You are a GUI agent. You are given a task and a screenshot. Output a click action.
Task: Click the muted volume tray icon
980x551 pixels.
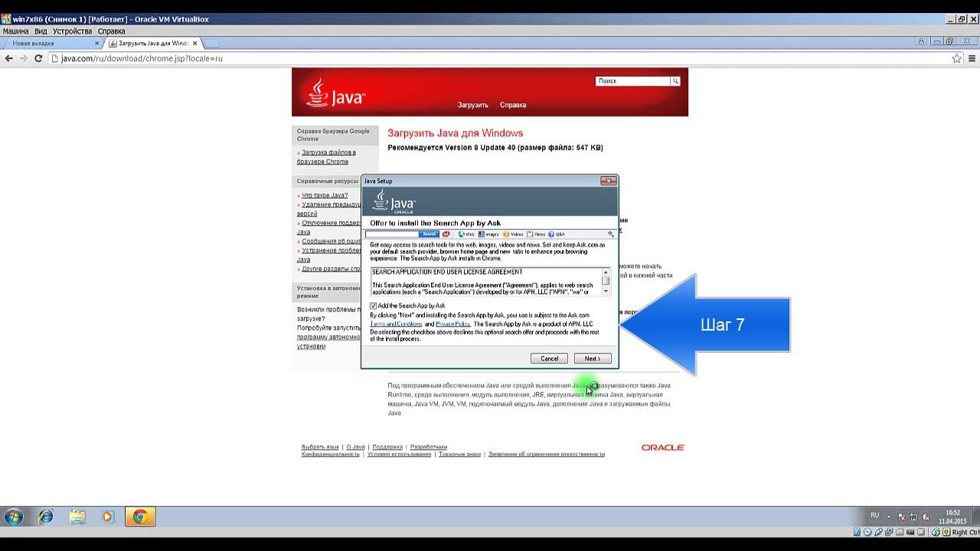926,517
